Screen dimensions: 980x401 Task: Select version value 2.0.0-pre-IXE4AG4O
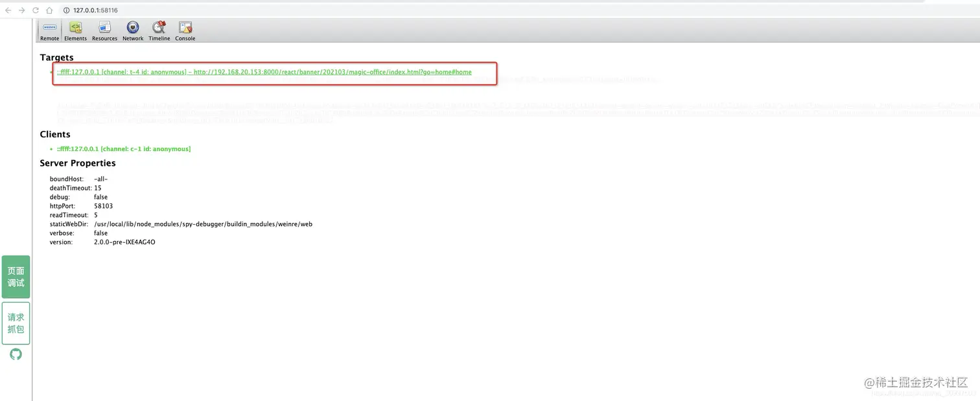pos(124,242)
